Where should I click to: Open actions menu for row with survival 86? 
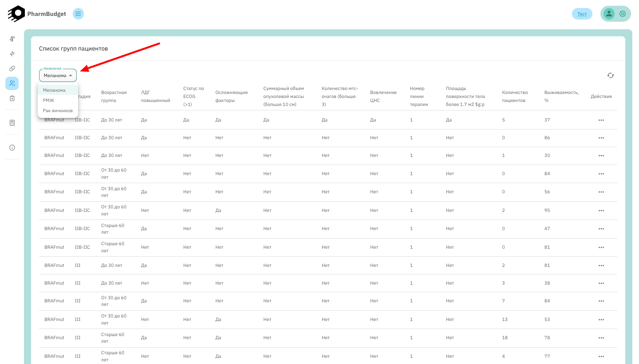pyautogui.click(x=601, y=138)
